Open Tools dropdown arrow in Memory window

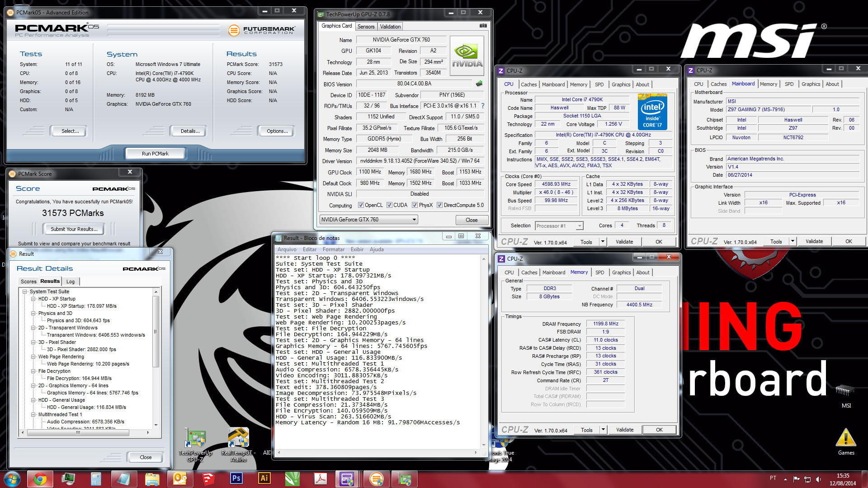click(x=603, y=430)
